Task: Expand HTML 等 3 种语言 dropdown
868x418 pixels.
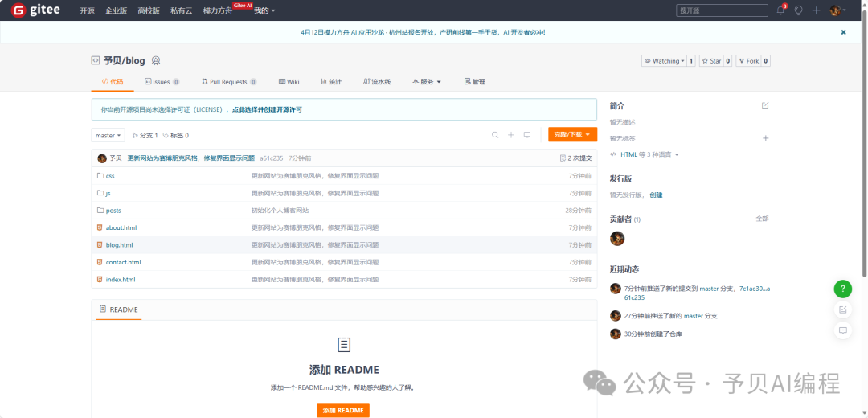Action: [645, 154]
